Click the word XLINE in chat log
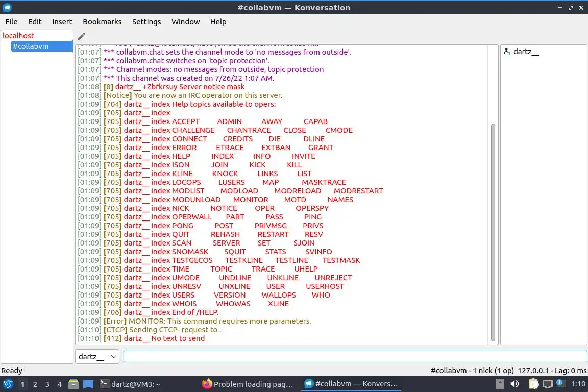The width and height of the screenshot is (588, 392). [x=278, y=304]
